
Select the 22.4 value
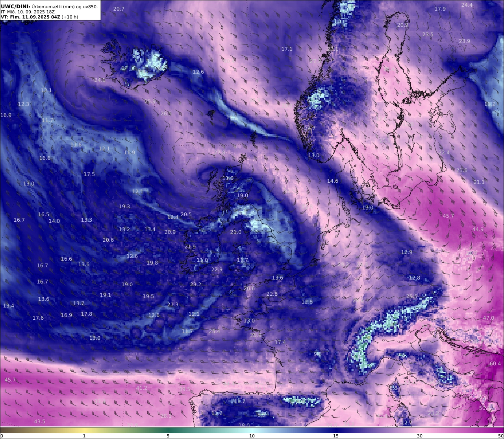pos(444,153)
